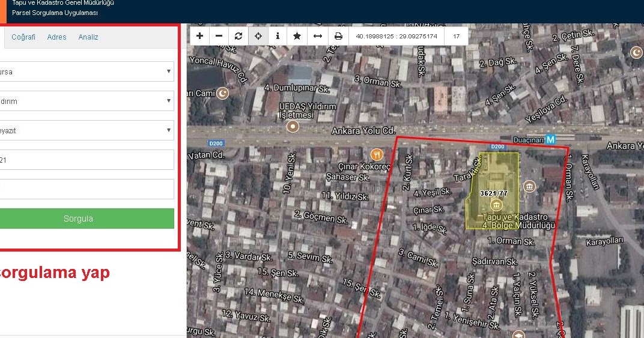Click the 4. Dumlupınar Sk. street label
644x338 pixels.
coord(297,88)
